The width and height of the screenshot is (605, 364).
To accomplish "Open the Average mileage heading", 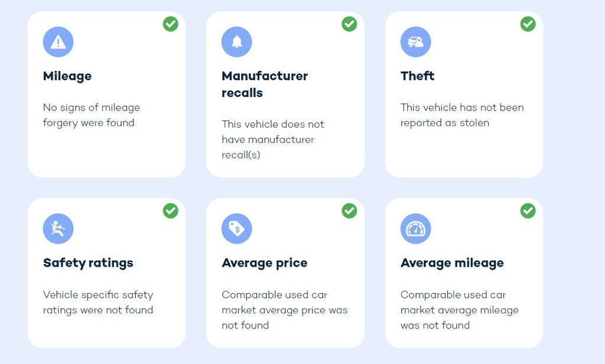I will (x=452, y=263).
